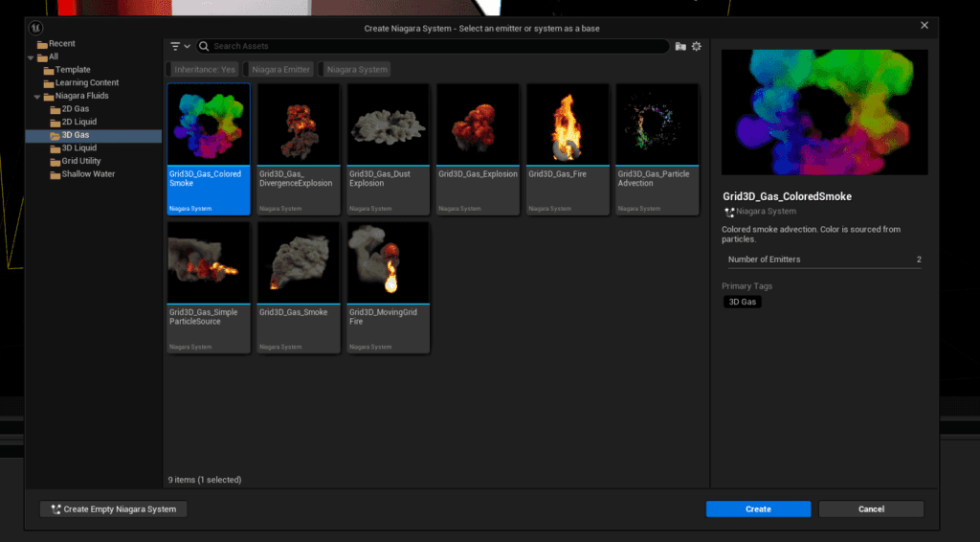This screenshot has width=980, height=542.
Task: Toggle the Inheritance: Yes filter
Action: (204, 69)
